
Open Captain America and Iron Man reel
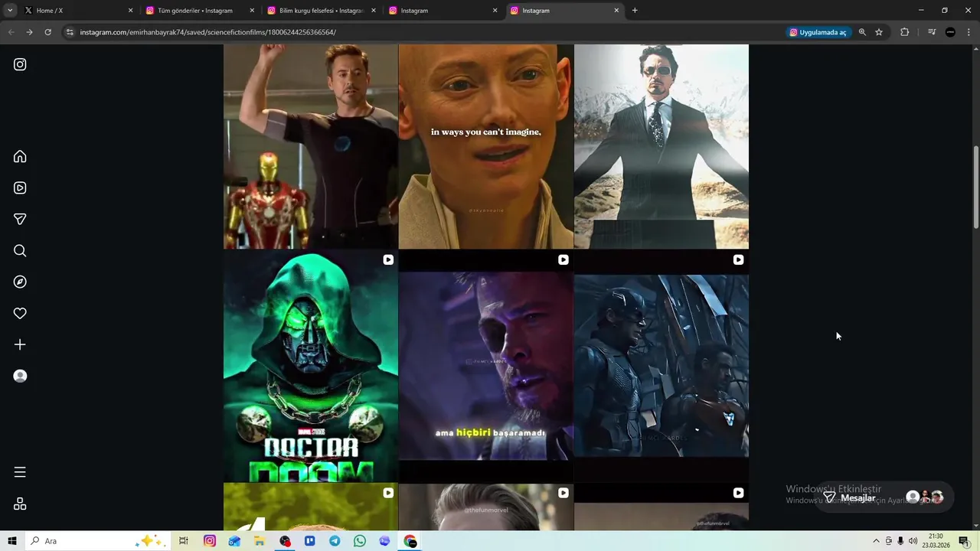click(661, 366)
